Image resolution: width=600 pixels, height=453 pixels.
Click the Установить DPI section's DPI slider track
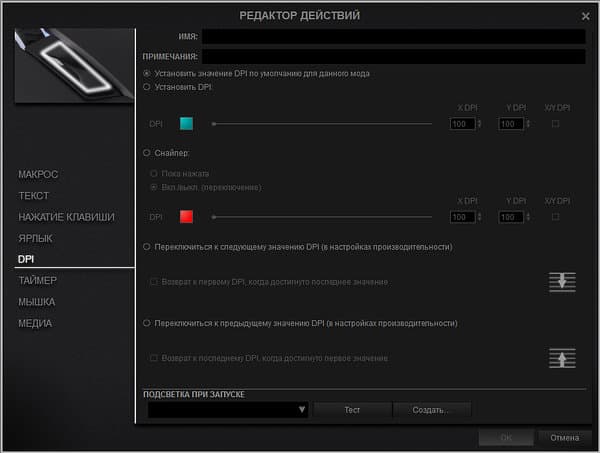[x=322, y=124]
